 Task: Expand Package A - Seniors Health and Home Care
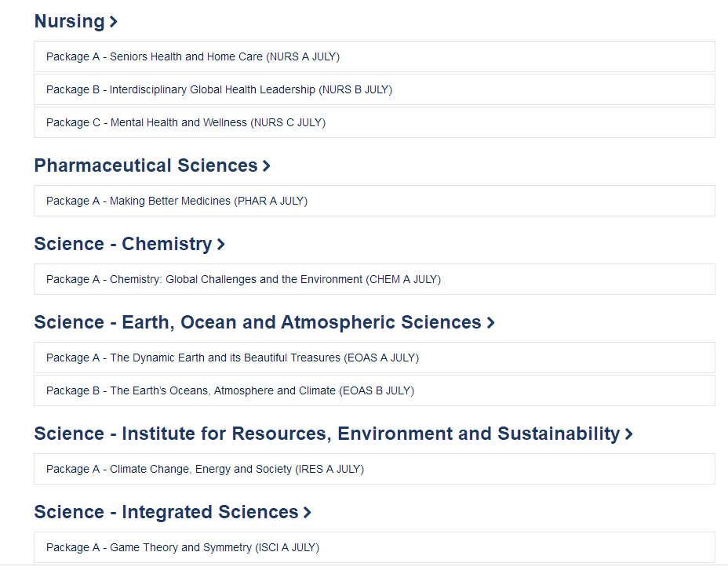pyautogui.click(x=374, y=56)
